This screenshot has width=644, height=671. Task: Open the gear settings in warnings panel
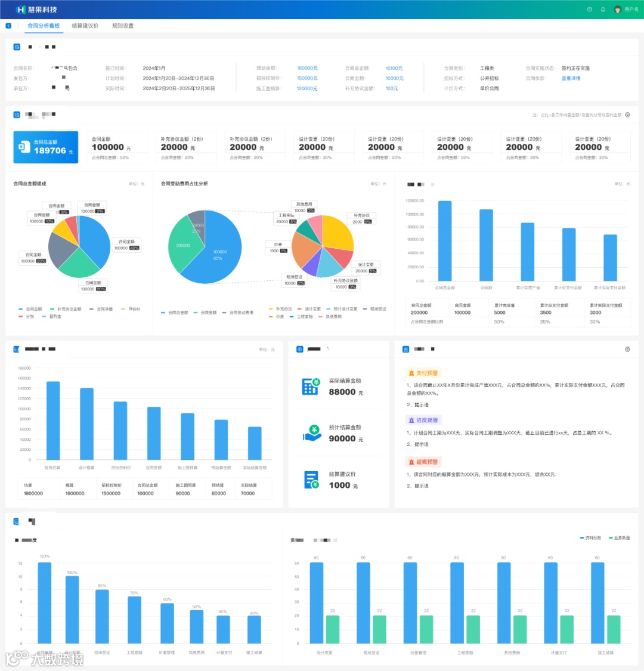[627, 349]
